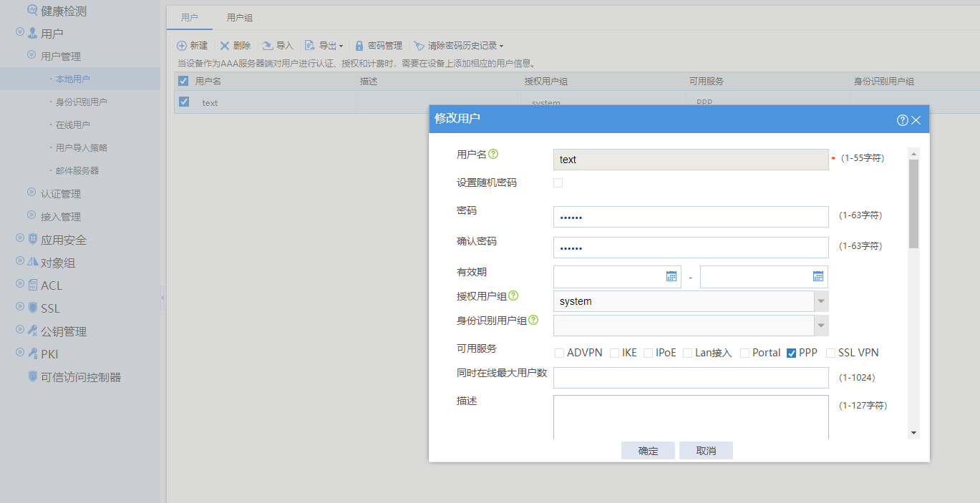Open the end date calendar picker
The height and width of the screenshot is (503, 980).
click(818, 276)
